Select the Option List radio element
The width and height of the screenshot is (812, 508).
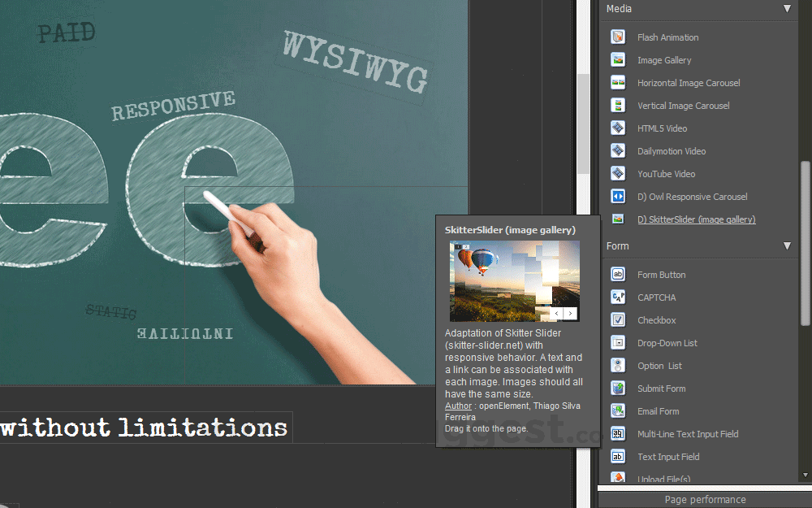617,365
